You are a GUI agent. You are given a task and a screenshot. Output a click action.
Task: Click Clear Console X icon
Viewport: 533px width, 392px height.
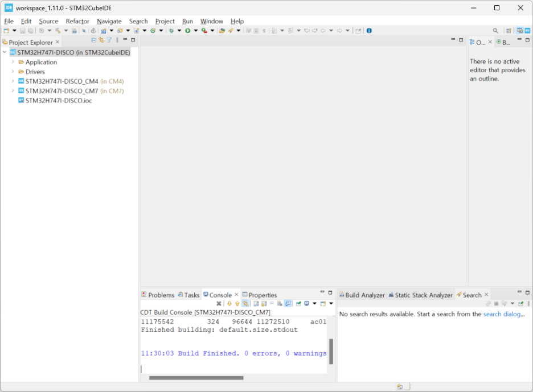219,304
